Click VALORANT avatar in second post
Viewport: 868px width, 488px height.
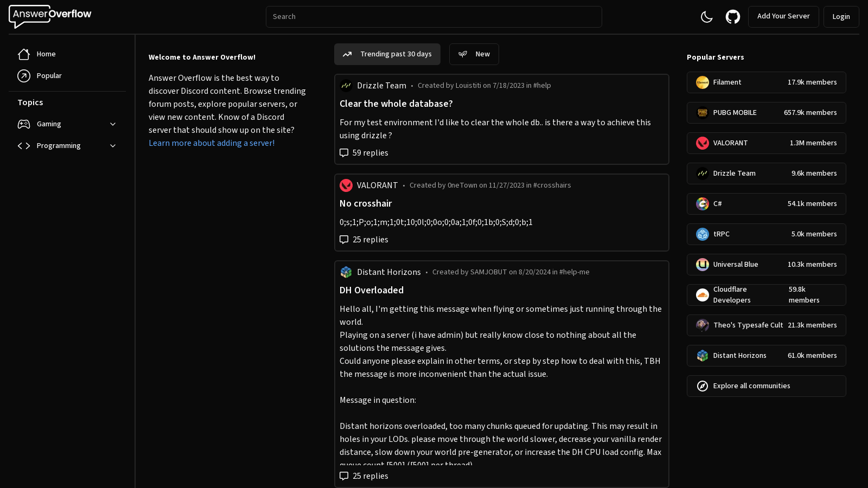click(x=346, y=185)
